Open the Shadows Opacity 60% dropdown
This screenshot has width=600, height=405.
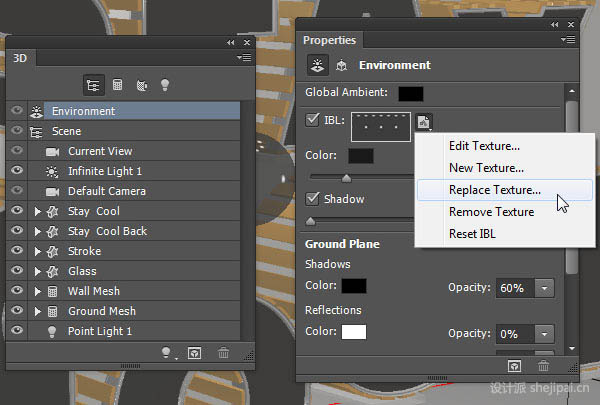544,288
